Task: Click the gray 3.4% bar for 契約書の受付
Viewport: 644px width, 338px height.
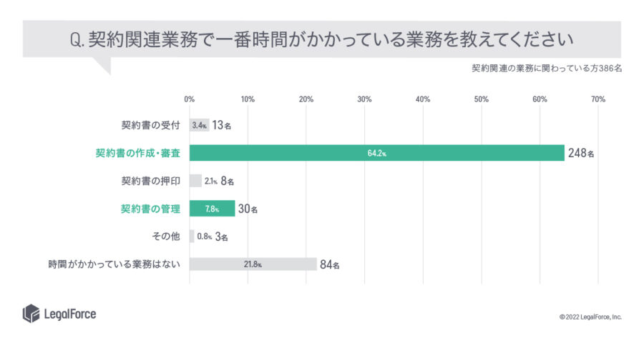Action: 200,125
